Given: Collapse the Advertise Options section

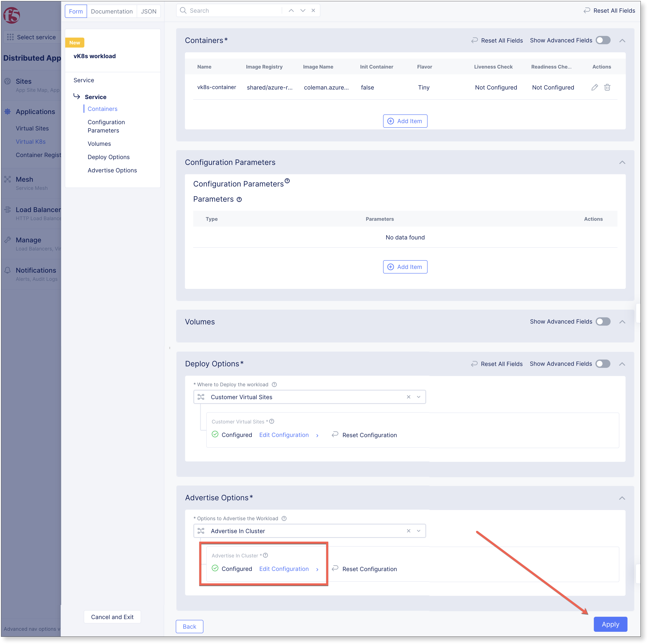Looking at the screenshot, I should [x=622, y=498].
